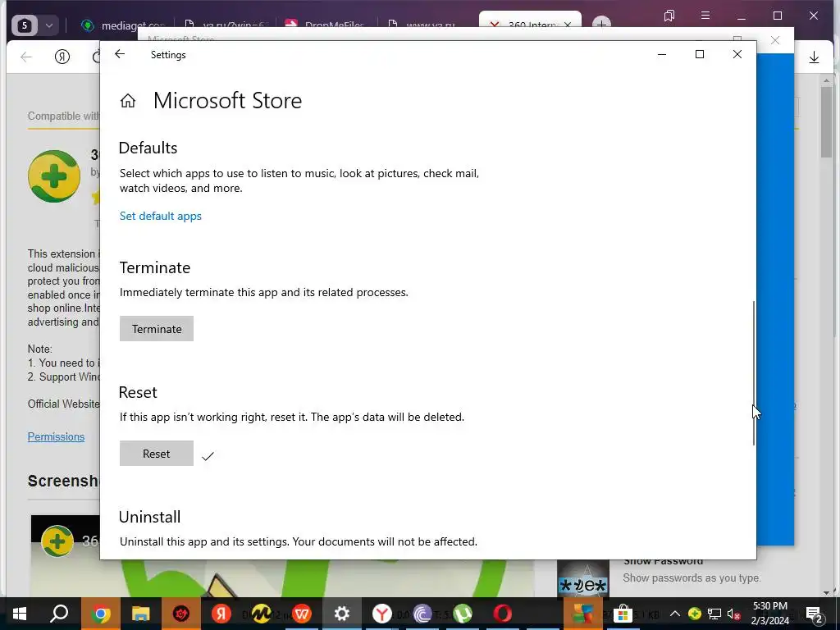Click the Reset button

click(157, 453)
